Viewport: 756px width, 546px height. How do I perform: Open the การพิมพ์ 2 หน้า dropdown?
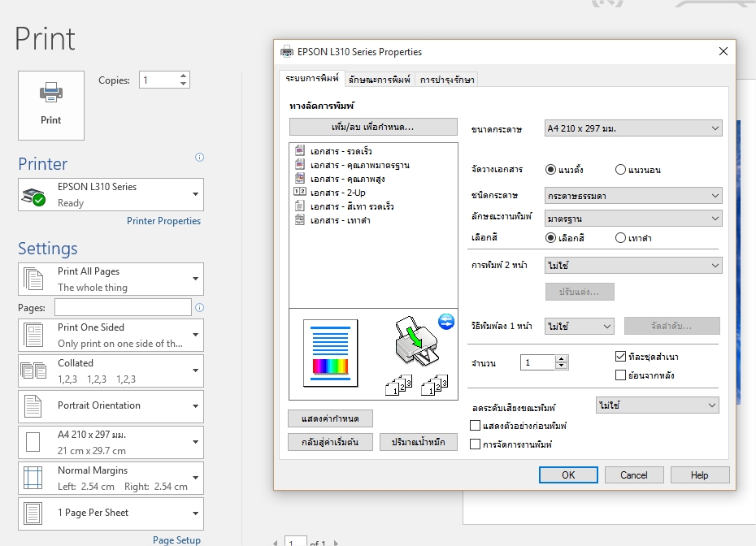tap(633, 265)
